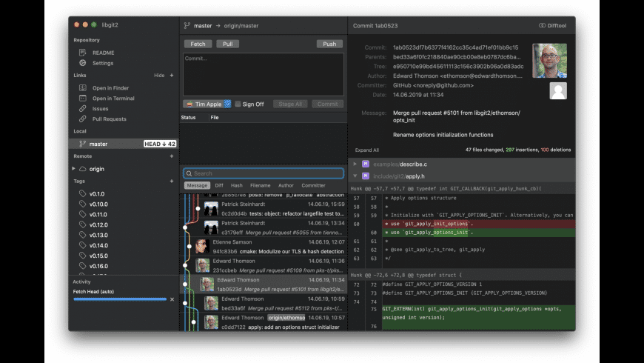Click the origin cloud icon
Screen dimensions: 644x363
click(83, 169)
